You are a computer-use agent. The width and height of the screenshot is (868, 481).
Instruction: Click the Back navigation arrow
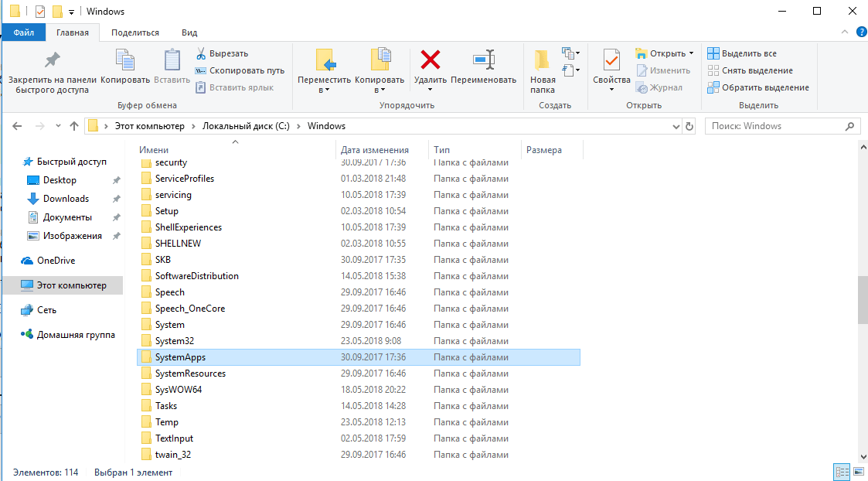16,126
